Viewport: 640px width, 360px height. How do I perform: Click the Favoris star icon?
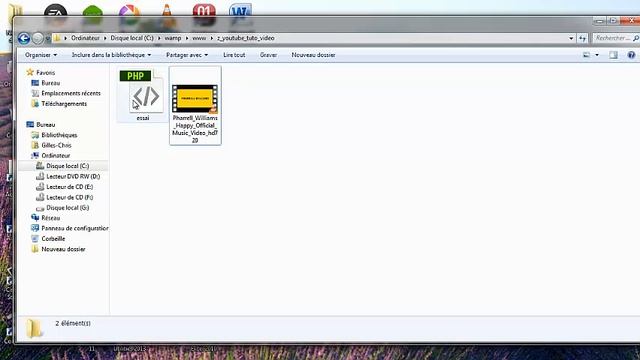tap(30, 72)
